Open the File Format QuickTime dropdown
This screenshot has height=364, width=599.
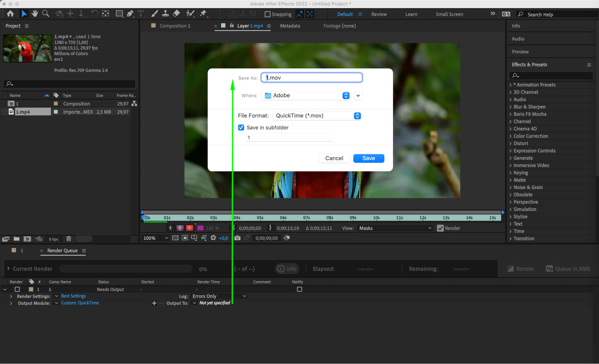[x=317, y=116]
